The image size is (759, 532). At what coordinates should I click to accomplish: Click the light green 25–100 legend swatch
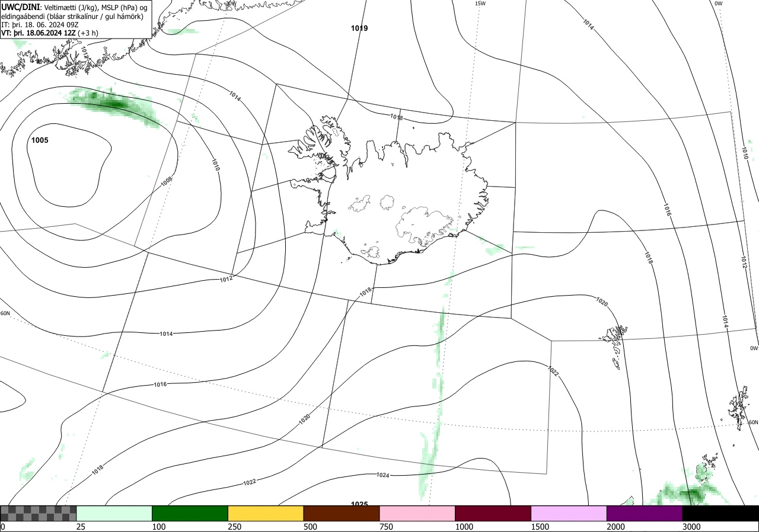(x=114, y=513)
